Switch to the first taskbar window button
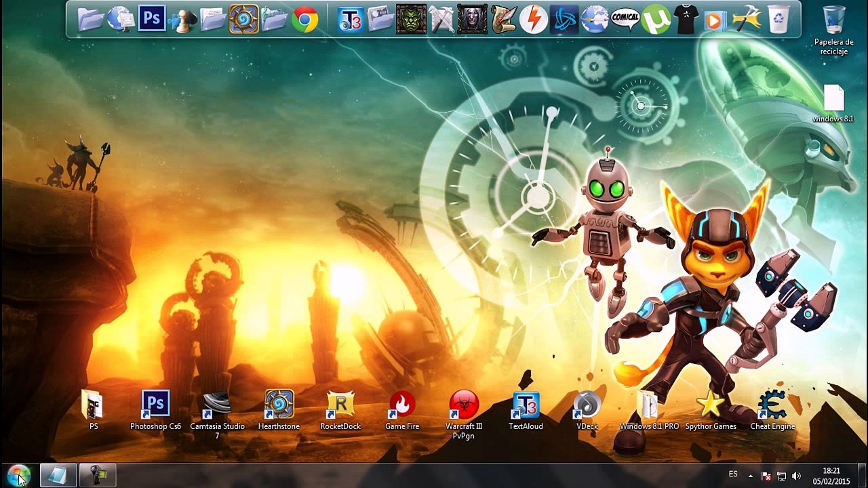The height and width of the screenshot is (488, 868). point(58,475)
